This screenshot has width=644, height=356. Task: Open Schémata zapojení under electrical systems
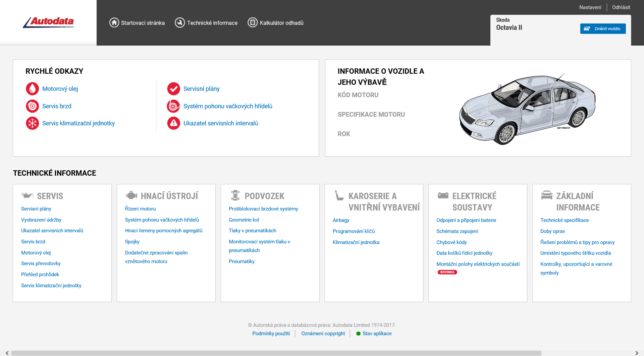(457, 231)
